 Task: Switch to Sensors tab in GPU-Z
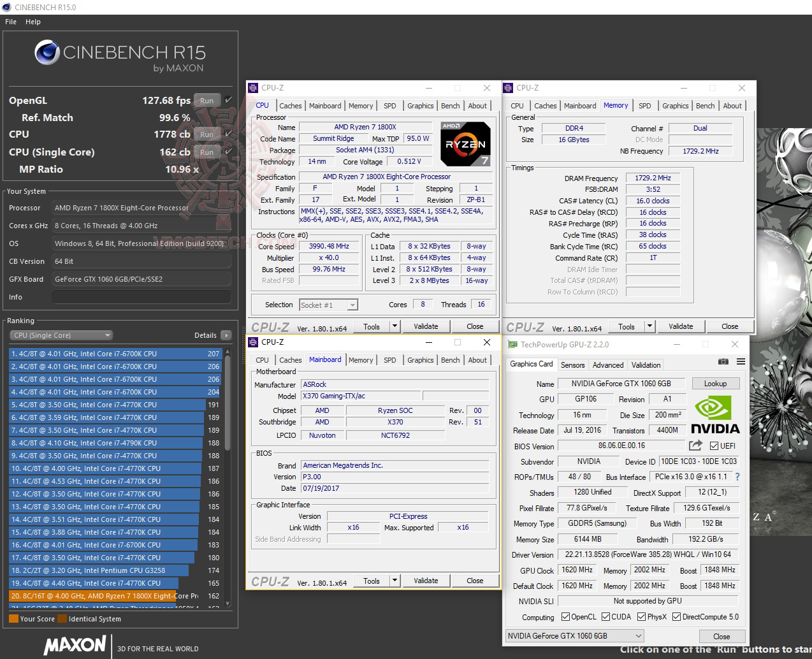(572, 365)
